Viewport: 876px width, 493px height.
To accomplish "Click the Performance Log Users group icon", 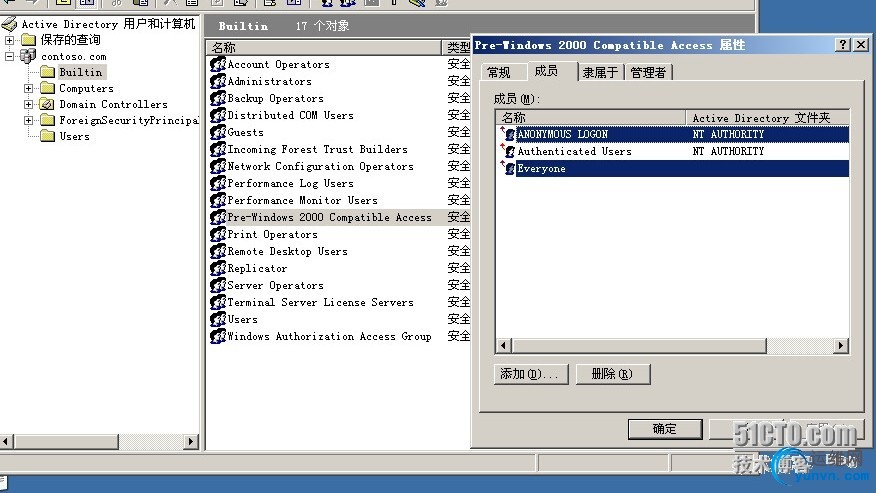I will (x=218, y=183).
